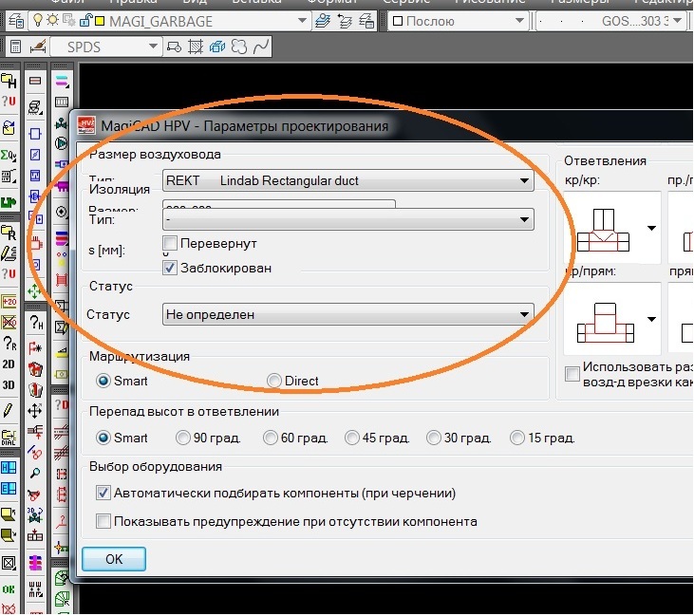Open the Статус Не определен dropdown
The height and width of the screenshot is (616, 694).
pos(347,314)
